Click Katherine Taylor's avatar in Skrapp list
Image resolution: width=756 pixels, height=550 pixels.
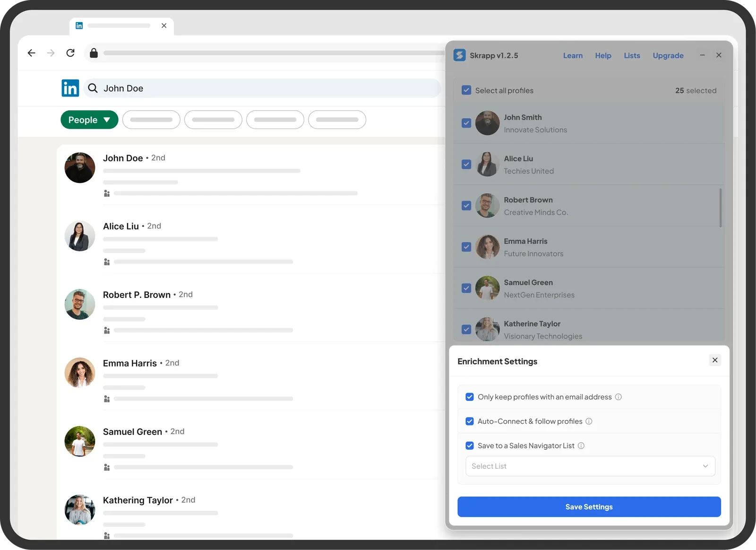(488, 329)
